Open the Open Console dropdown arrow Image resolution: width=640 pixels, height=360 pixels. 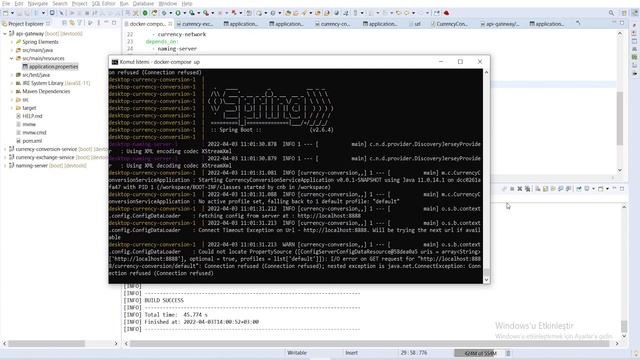coord(607,189)
